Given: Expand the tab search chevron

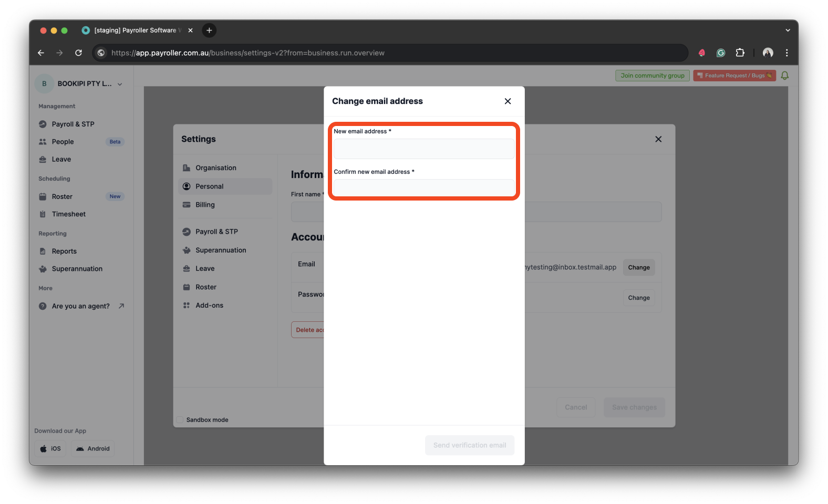Looking at the screenshot, I should coord(788,30).
